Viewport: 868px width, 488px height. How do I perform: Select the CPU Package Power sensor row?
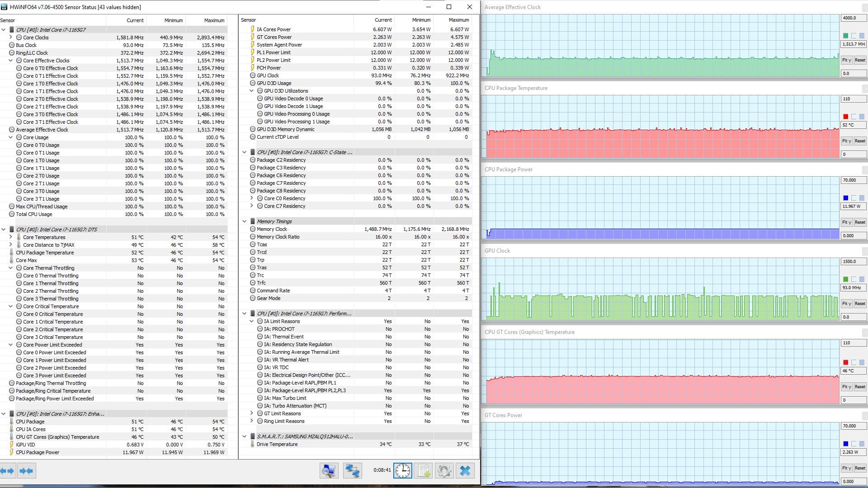pyautogui.click(x=38, y=452)
